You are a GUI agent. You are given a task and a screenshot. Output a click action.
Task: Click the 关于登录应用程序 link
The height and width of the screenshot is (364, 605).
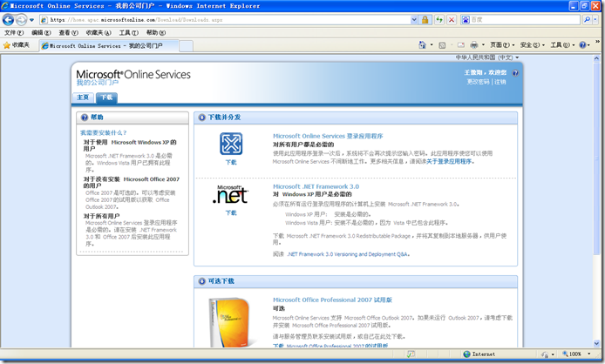coord(449,161)
